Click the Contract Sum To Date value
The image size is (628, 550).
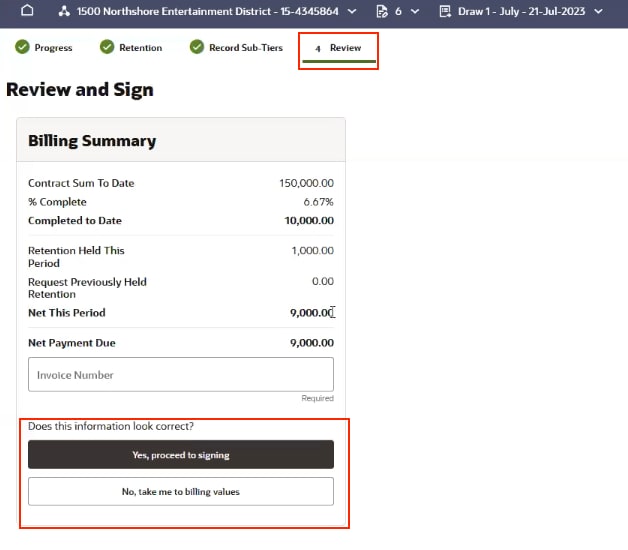[x=306, y=183]
